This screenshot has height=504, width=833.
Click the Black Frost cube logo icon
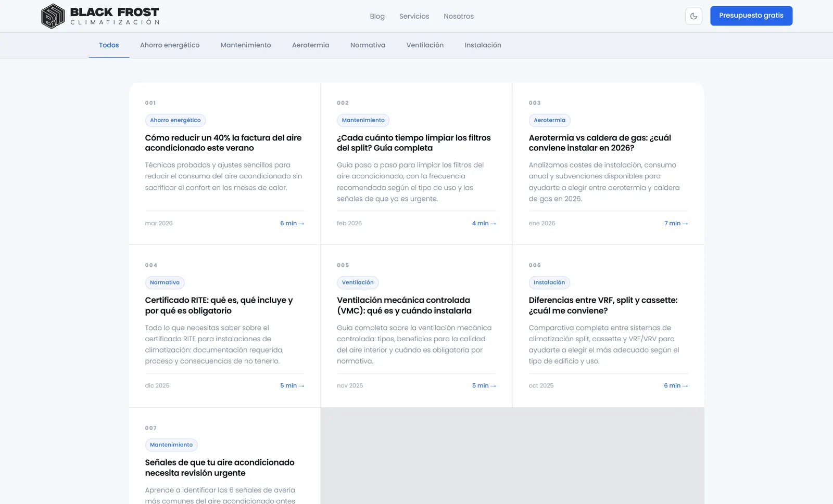53,16
